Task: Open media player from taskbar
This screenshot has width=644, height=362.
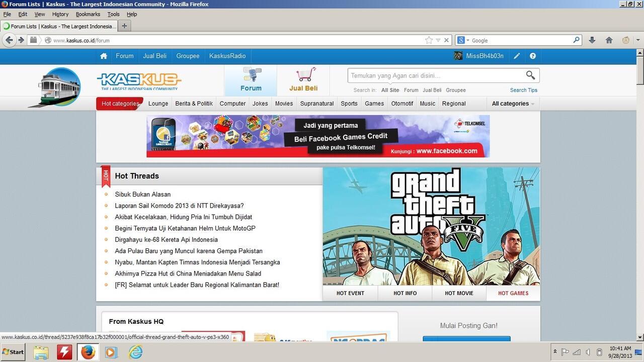Action: [111, 352]
